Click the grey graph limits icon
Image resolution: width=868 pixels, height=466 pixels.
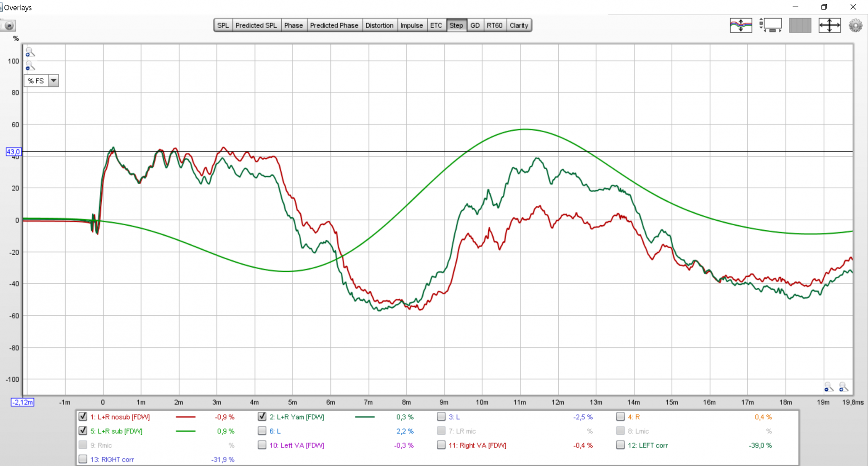800,25
